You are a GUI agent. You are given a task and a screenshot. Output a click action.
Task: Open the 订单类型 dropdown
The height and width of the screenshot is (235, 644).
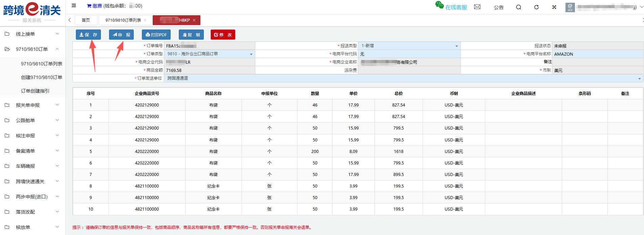(209, 54)
